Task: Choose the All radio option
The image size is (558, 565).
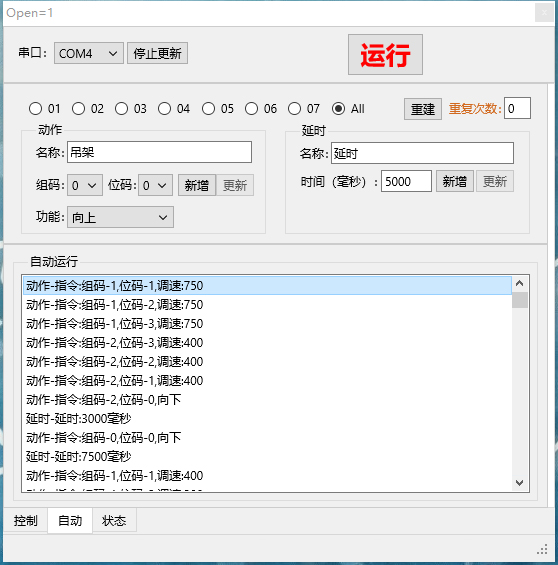Action: [x=338, y=108]
